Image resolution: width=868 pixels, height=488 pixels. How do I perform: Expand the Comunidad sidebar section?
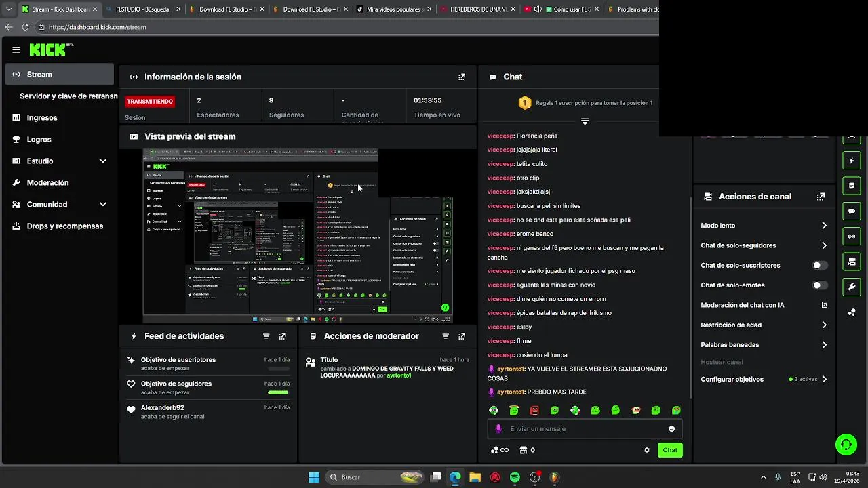pos(103,205)
